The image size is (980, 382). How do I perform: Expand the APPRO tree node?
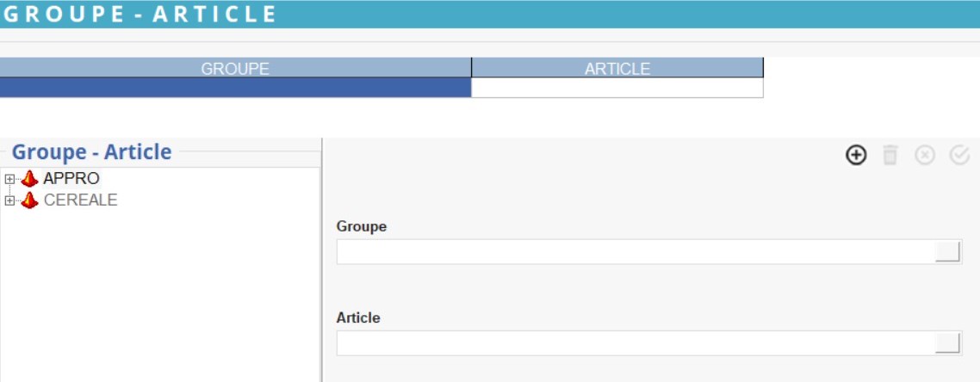tap(9, 179)
